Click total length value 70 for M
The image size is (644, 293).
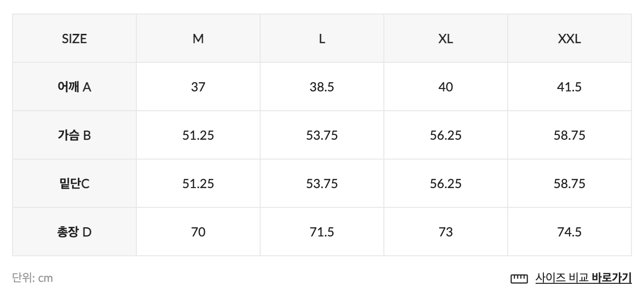198,232
